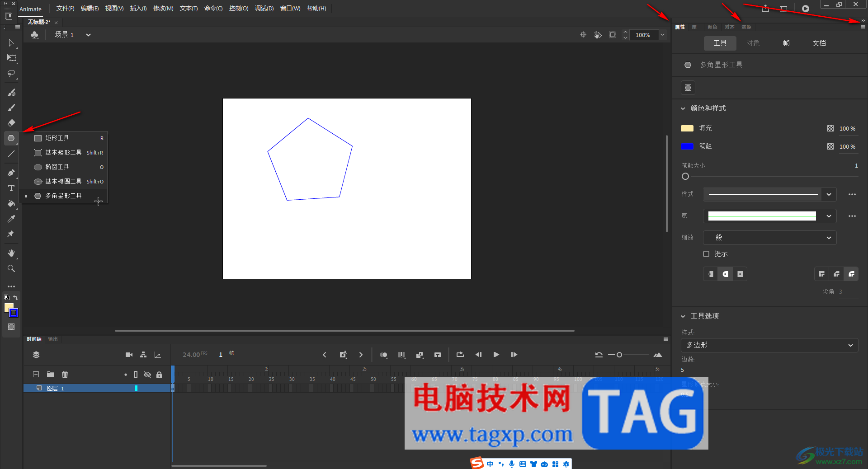Select the Zoom magnifier tool
This screenshot has height=469, width=868.
[x=11, y=268]
